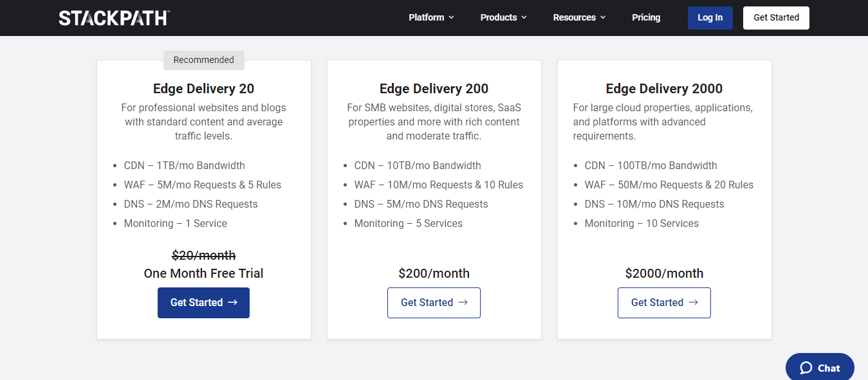Select the Edge Delivery 20 plan title
Screen dimensions: 868x380
[203, 89]
